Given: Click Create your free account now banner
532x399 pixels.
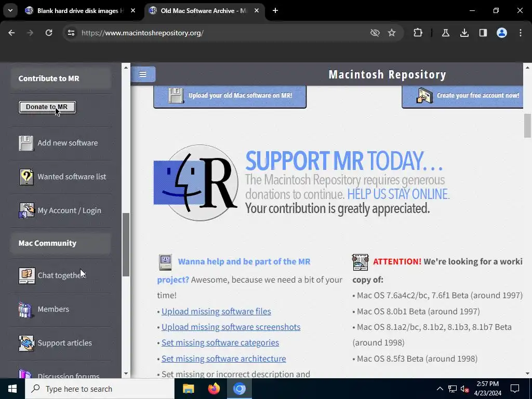Looking at the screenshot, I should pyautogui.click(x=463, y=96).
